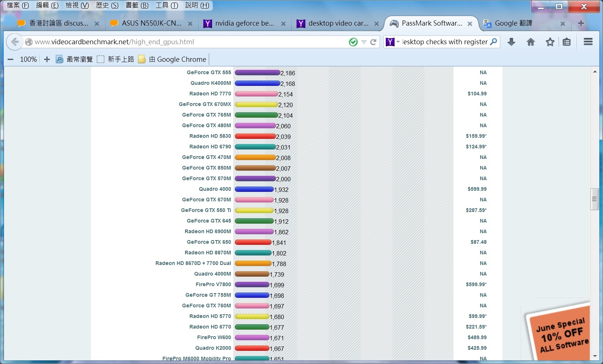
Task: Bookmark this page with the star icon
Action: [x=550, y=42]
